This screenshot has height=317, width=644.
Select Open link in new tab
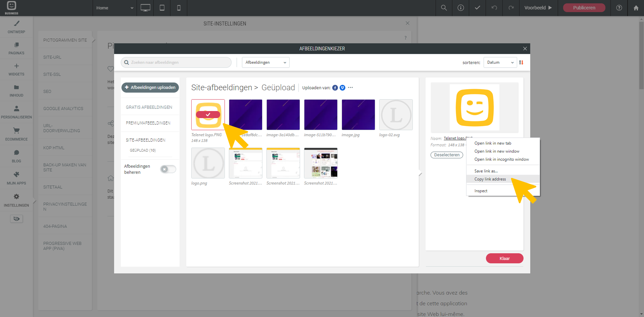492,143
